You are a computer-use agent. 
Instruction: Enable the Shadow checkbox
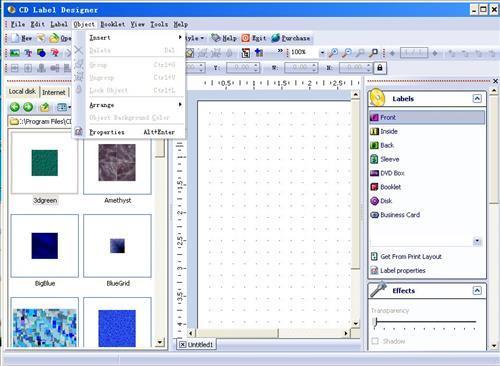click(x=375, y=341)
